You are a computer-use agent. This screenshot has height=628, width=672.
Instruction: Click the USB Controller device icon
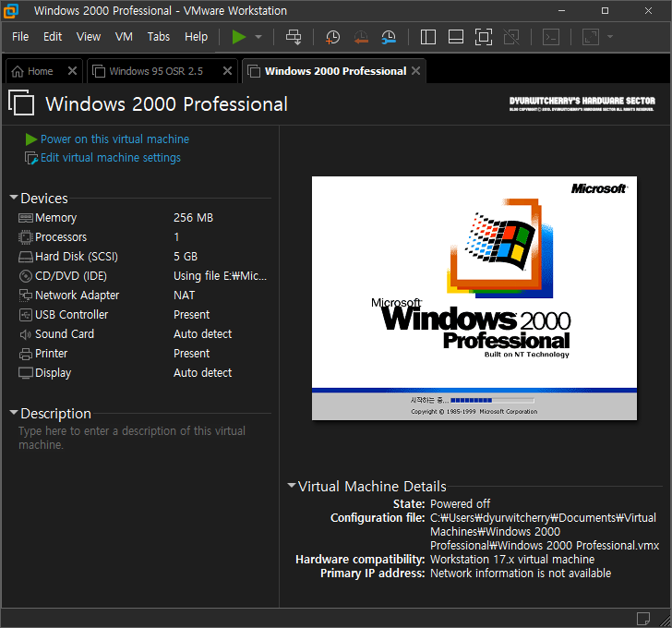coord(26,315)
